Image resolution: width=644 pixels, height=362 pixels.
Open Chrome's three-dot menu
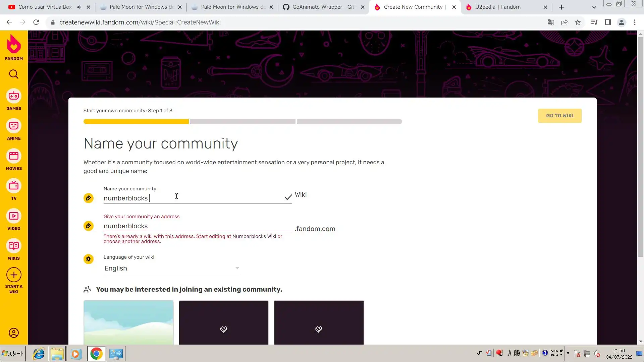click(635, 22)
